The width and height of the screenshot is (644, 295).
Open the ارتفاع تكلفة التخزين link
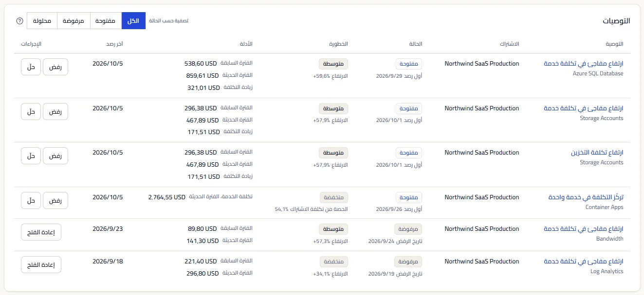click(x=597, y=153)
